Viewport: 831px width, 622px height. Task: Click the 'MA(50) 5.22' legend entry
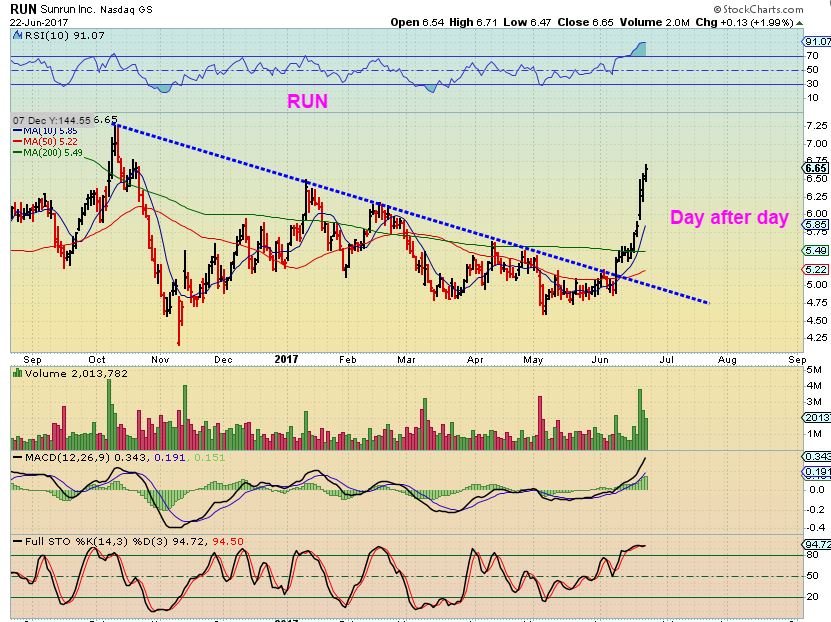pos(50,141)
